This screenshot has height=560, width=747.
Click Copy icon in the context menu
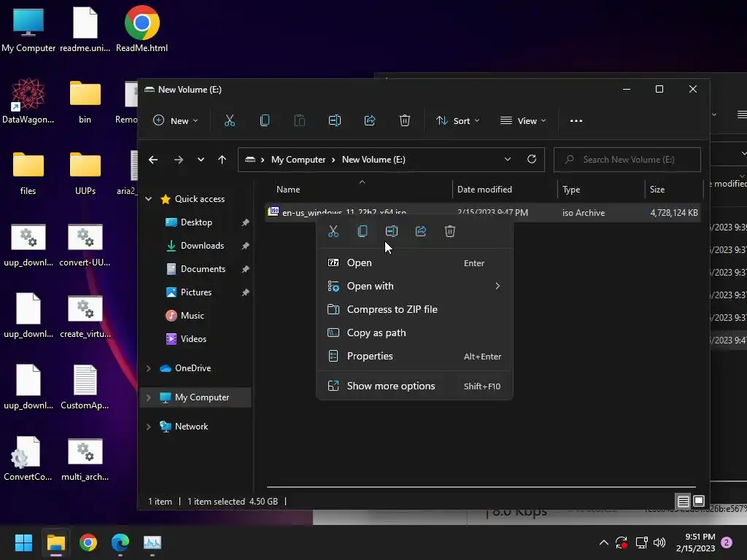363,231
